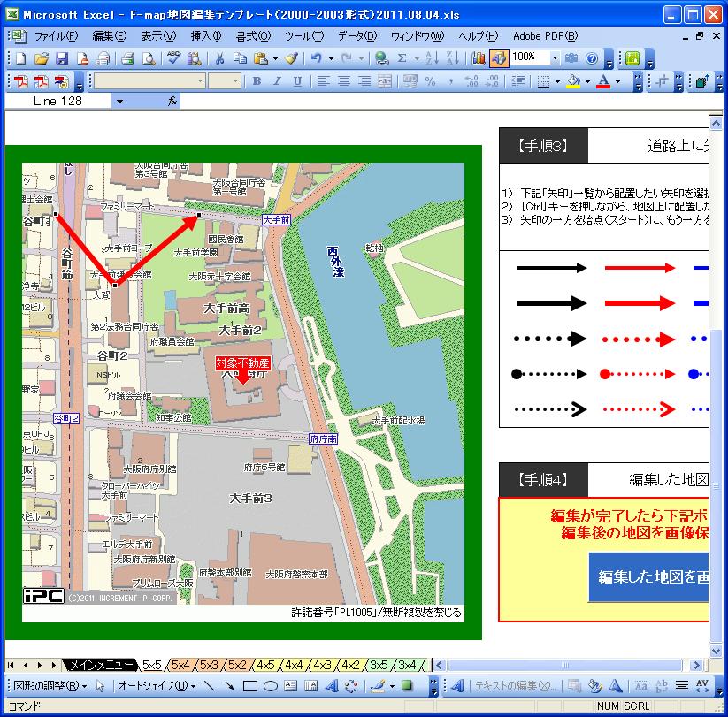Switch to the 5x5 sheet tab
The width and height of the screenshot is (728, 717).
[x=152, y=665]
